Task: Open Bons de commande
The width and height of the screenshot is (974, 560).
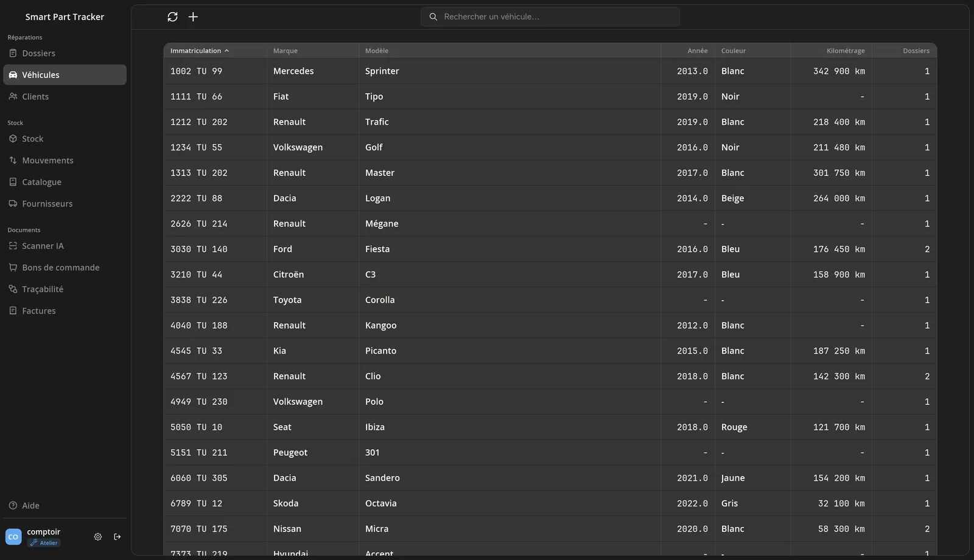Action: pyautogui.click(x=65, y=268)
